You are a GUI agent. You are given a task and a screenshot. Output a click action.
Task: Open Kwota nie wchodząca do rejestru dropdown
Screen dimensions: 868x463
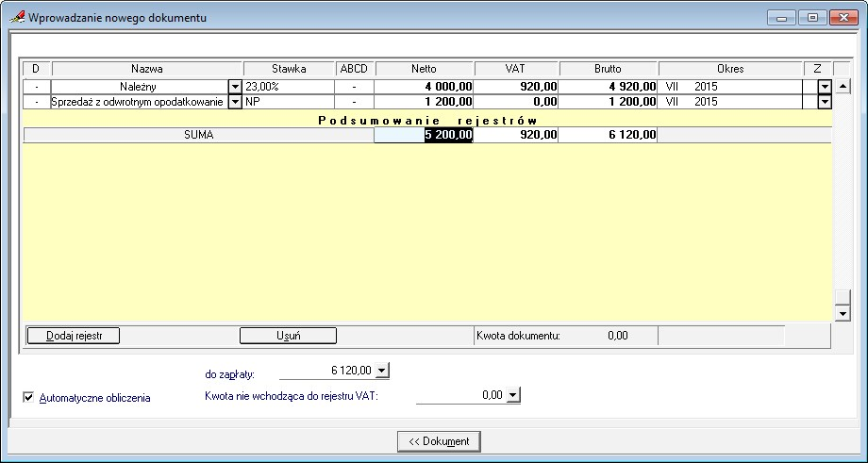[x=513, y=396]
